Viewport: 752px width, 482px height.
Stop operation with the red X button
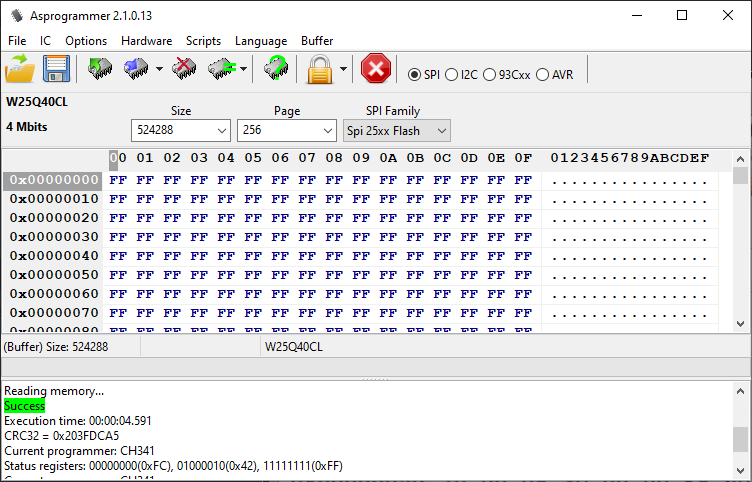click(376, 69)
